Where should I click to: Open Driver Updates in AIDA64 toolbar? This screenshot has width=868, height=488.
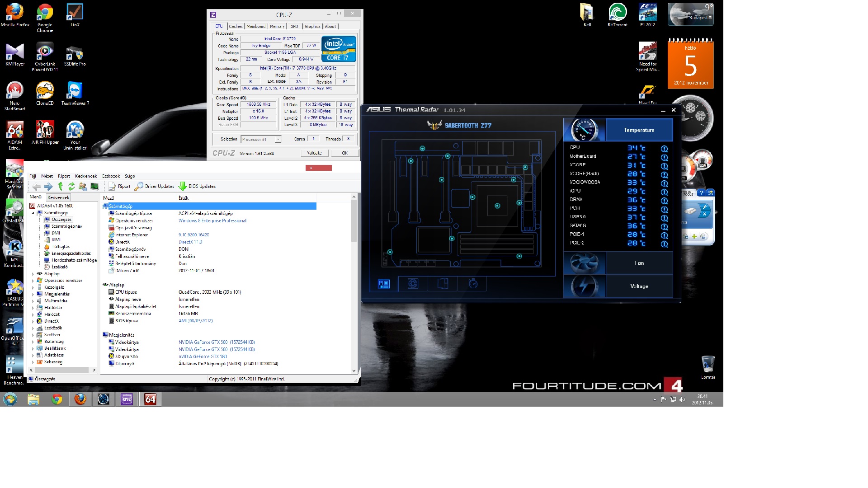(x=154, y=186)
